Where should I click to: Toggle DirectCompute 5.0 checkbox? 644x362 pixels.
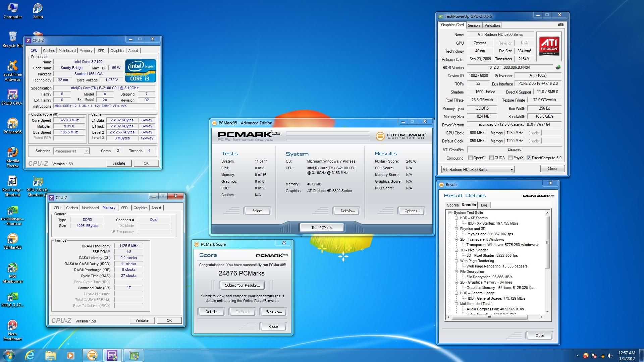pyautogui.click(x=529, y=158)
